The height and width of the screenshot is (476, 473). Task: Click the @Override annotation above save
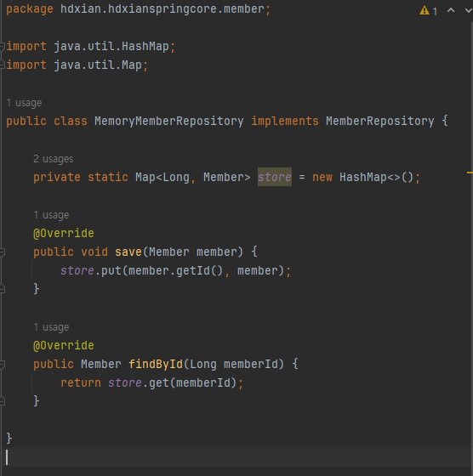pos(64,233)
